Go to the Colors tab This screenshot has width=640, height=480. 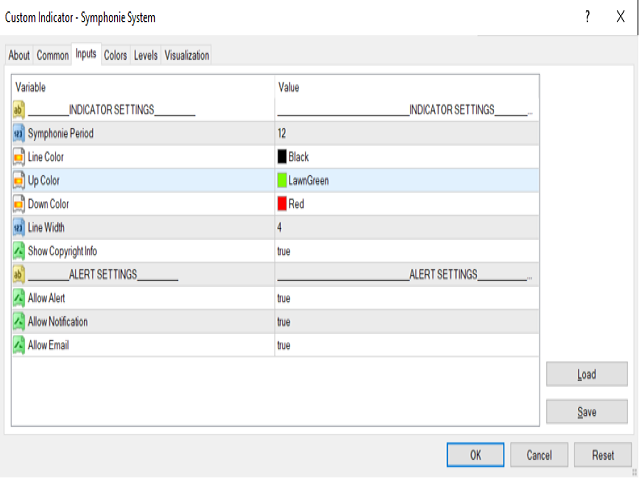(115, 56)
